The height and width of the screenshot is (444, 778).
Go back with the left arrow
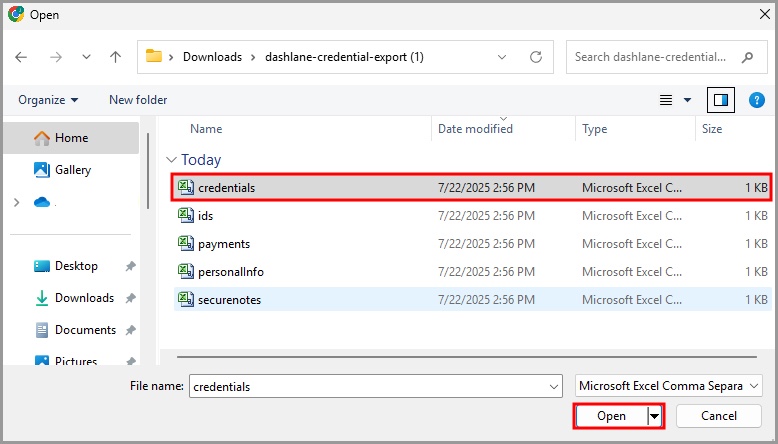pyautogui.click(x=21, y=57)
